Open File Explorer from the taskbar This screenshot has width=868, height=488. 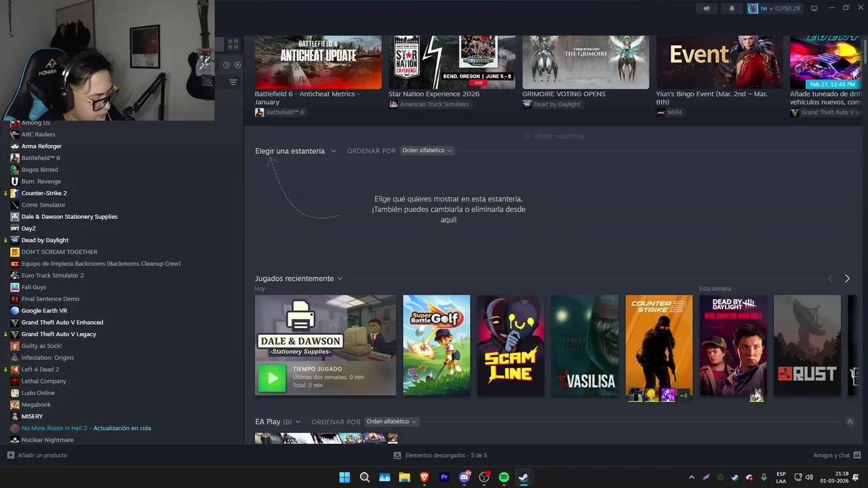pos(405,477)
